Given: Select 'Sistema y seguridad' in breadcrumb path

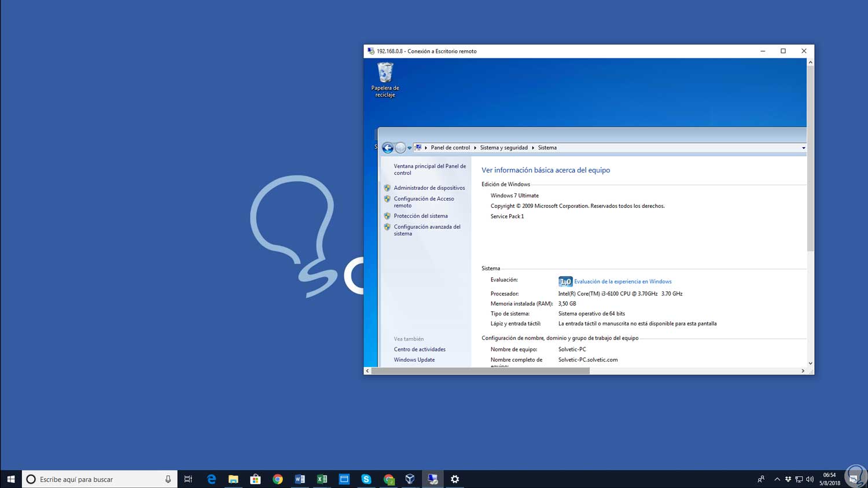Looking at the screenshot, I should click(x=503, y=148).
